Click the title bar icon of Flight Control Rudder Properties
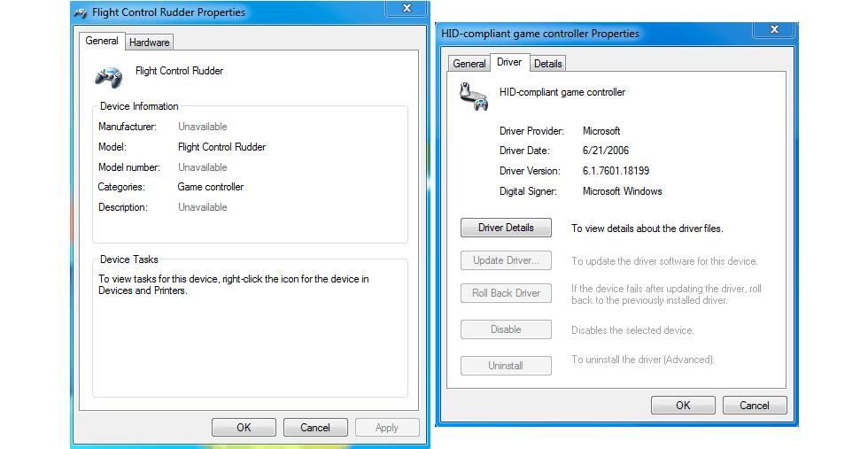The width and height of the screenshot is (868, 449). [x=81, y=12]
